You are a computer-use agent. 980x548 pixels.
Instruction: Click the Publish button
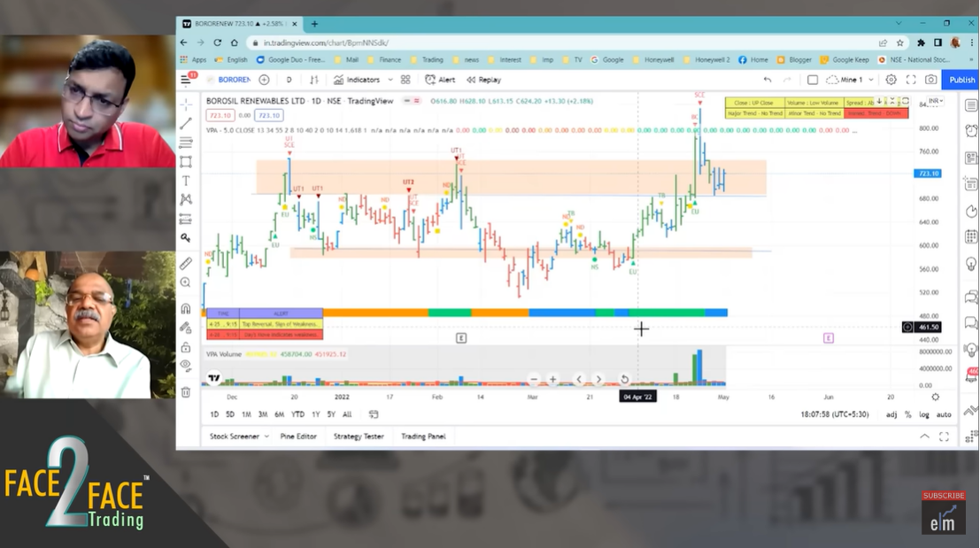click(x=961, y=80)
